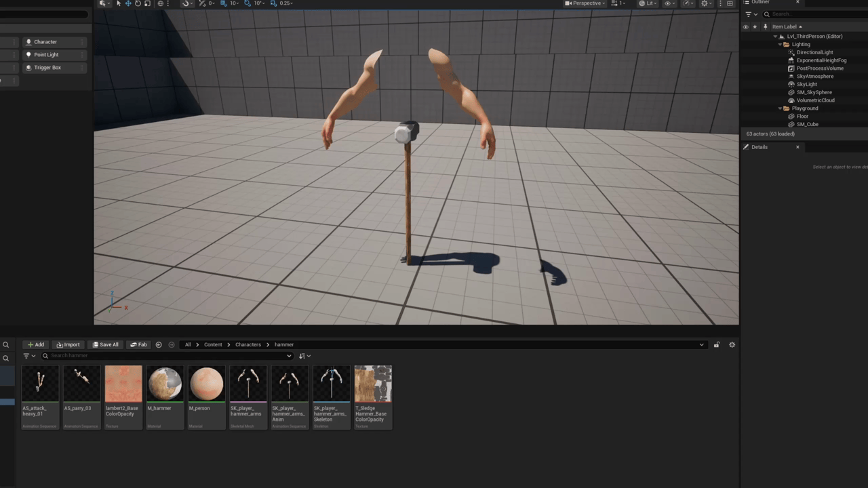Select SkyLight actor in Outliner
The width and height of the screenshot is (868, 488).
click(807, 85)
